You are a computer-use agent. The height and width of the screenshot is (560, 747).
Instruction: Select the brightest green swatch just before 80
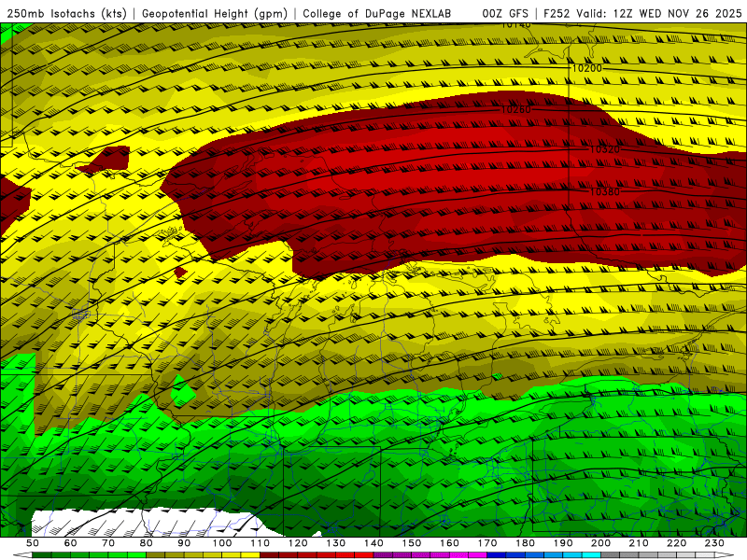click(x=136, y=555)
